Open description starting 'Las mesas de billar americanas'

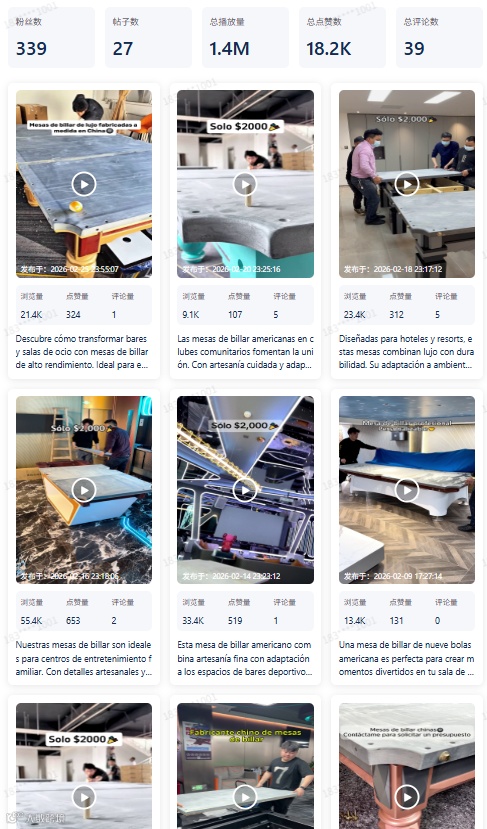[245, 352]
